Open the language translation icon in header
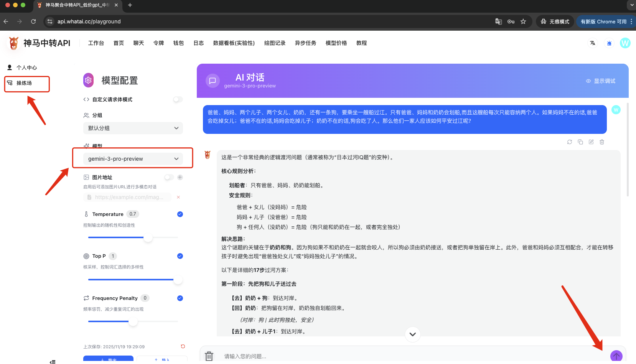This screenshot has height=364, width=636. click(x=593, y=43)
